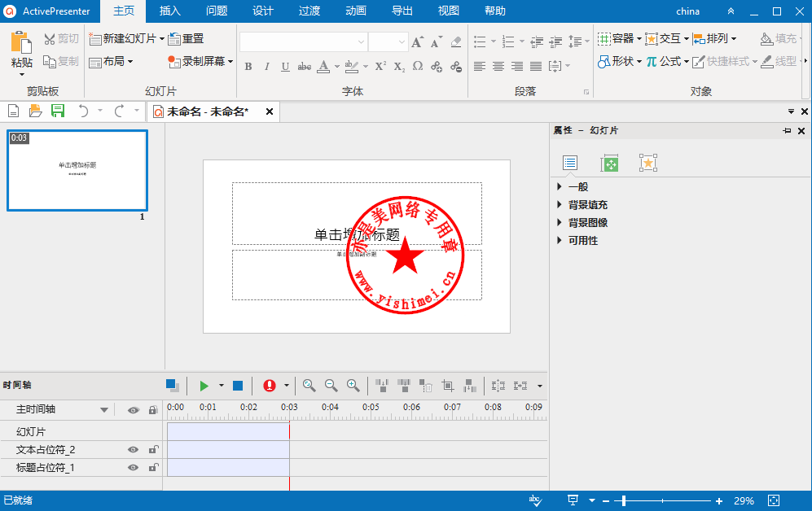The image size is (812, 511).
Task: Apply bold formatting
Action: [248, 66]
